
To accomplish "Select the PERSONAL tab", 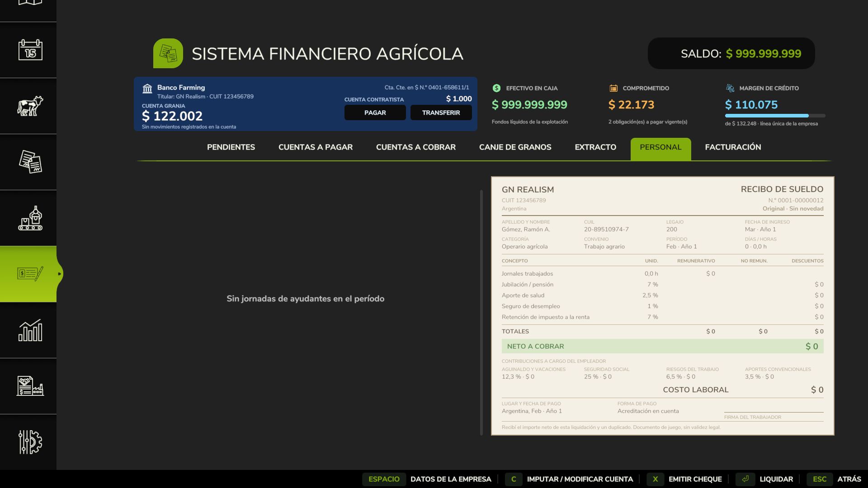I will [x=660, y=149].
